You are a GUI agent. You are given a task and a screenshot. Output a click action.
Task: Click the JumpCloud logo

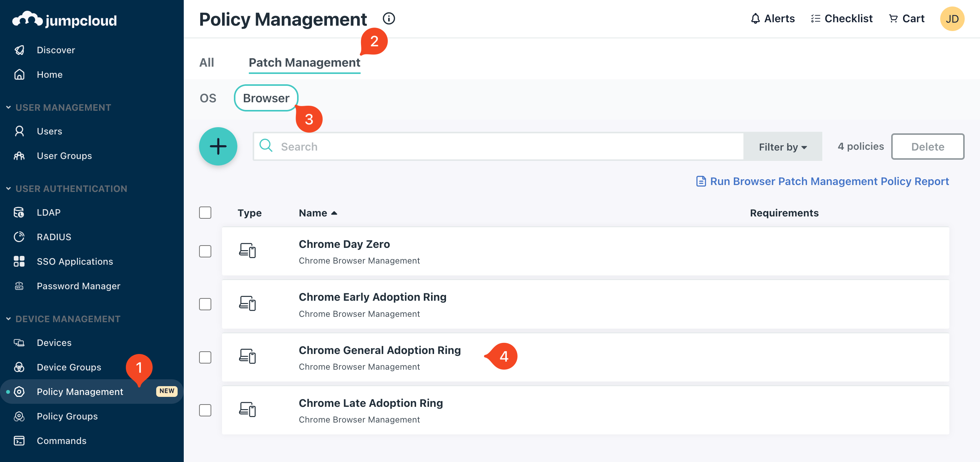pyautogui.click(x=64, y=19)
